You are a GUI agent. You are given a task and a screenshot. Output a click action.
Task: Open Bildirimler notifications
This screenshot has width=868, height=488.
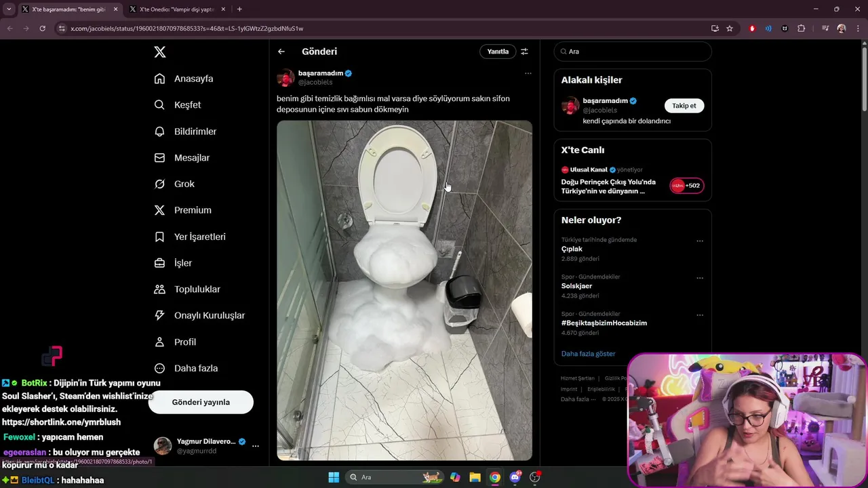(185, 131)
